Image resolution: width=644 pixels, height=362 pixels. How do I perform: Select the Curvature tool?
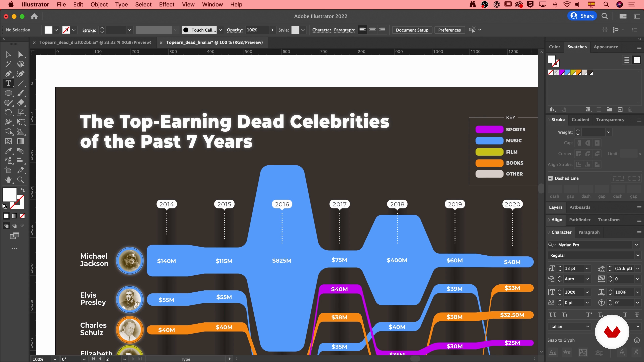point(20,74)
